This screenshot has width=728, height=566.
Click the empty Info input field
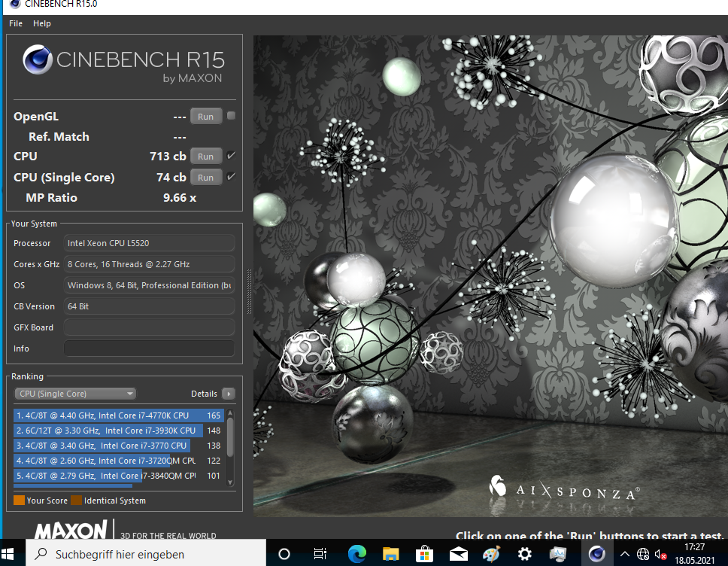click(149, 348)
